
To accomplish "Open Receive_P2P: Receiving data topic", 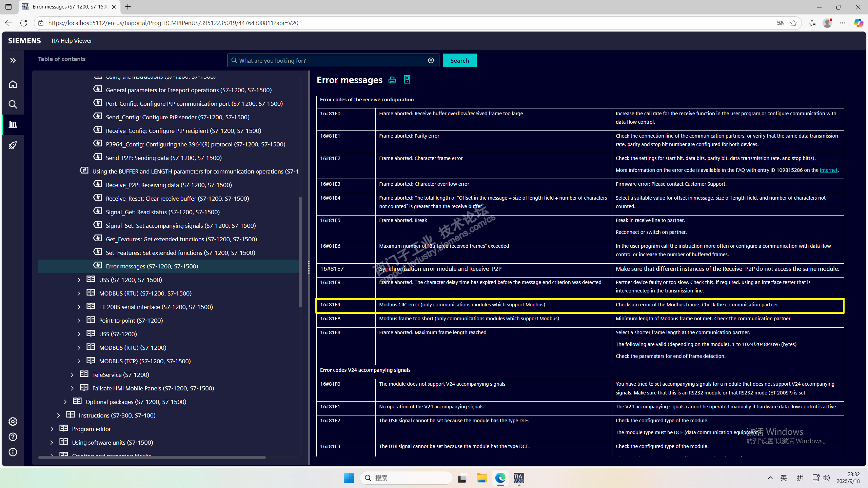I will coord(169,185).
